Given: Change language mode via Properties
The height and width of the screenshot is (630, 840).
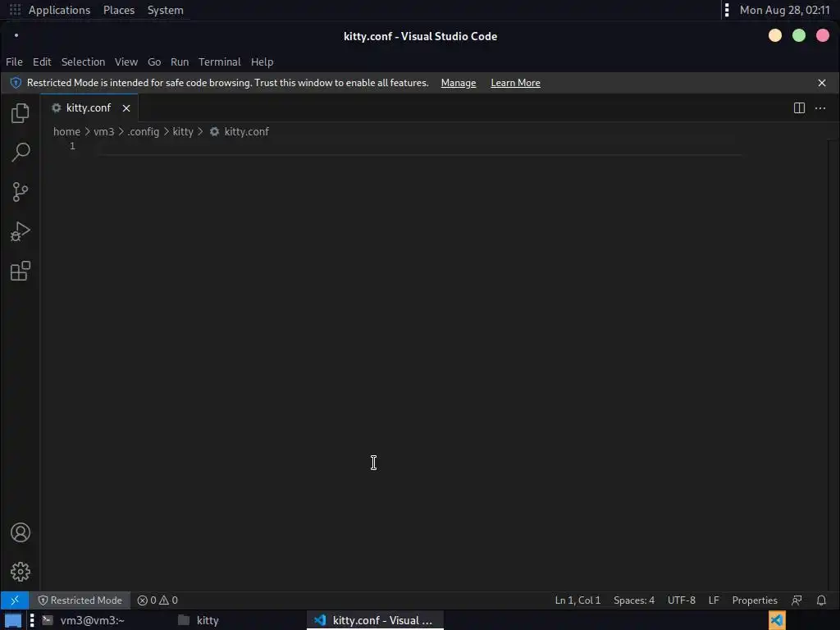Looking at the screenshot, I should (x=755, y=600).
